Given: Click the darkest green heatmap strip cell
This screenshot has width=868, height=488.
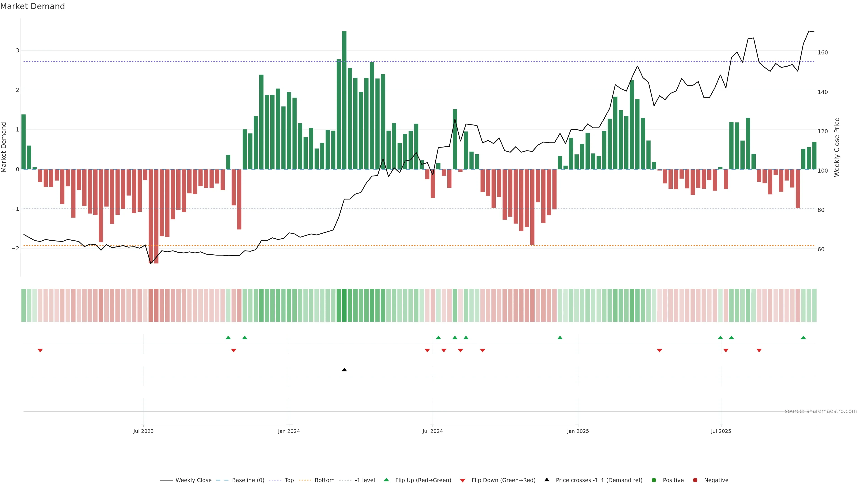Looking at the screenshot, I should [344, 305].
